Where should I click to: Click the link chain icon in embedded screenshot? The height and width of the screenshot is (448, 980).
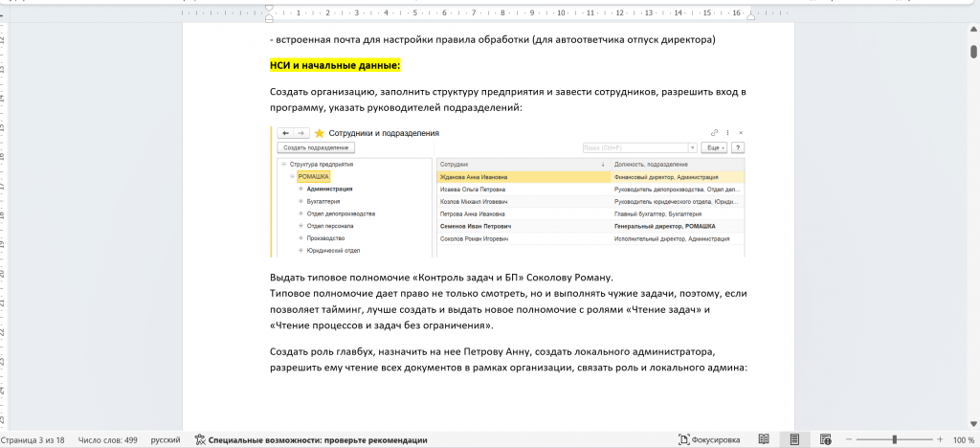(715, 133)
